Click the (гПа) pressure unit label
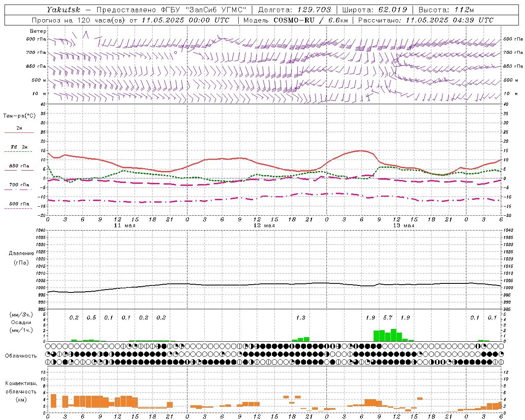This screenshot has height=420, width=525. (x=21, y=262)
